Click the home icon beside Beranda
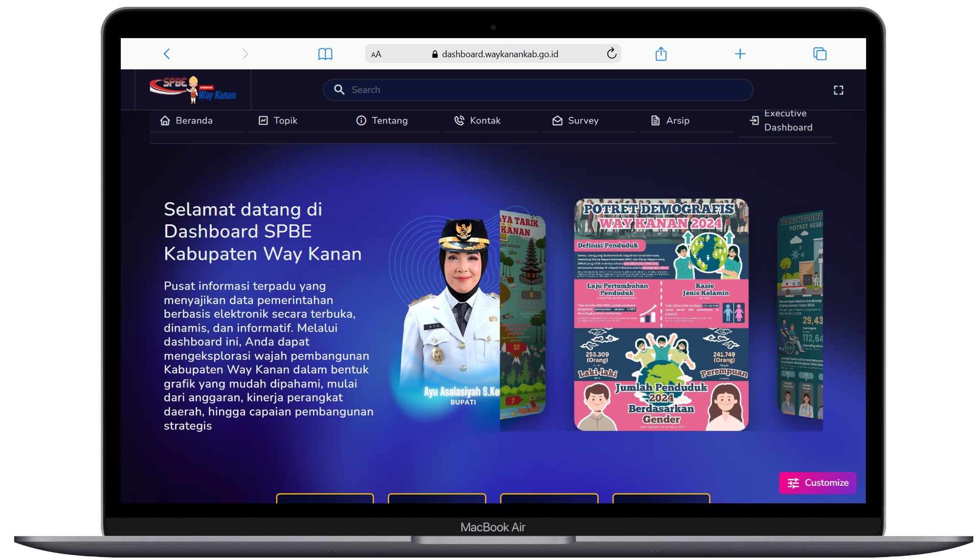Viewport: 978px width, 560px height. pos(165,121)
